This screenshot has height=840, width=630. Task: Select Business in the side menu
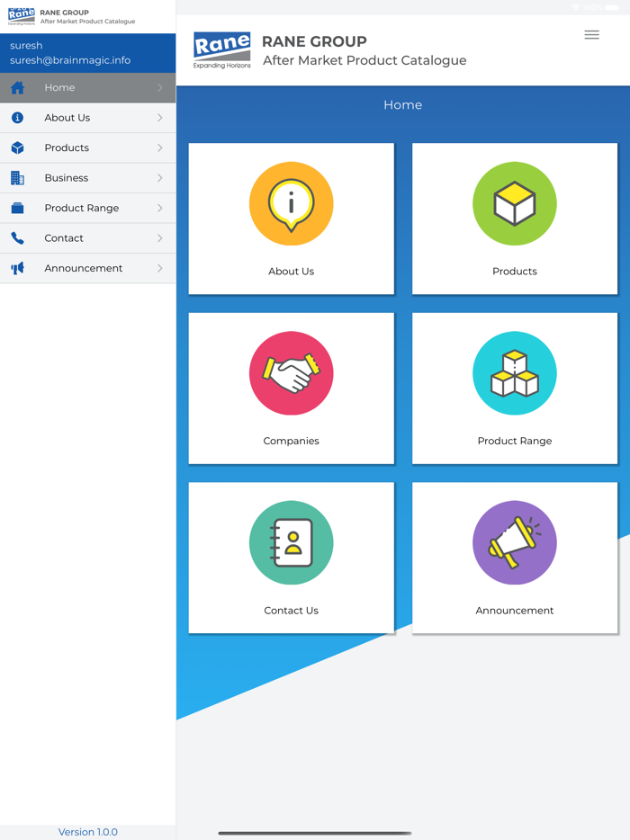(x=88, y=178)
